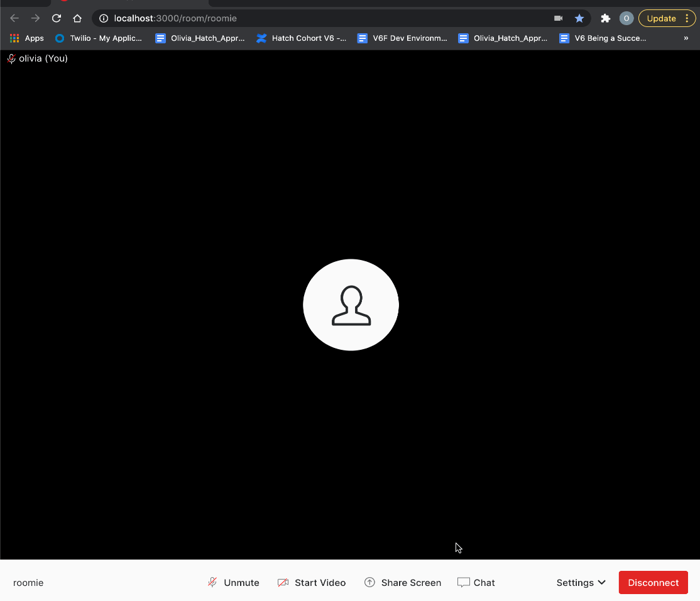Go back with the browser back arrow
The image size is (700, 601).
14,18
